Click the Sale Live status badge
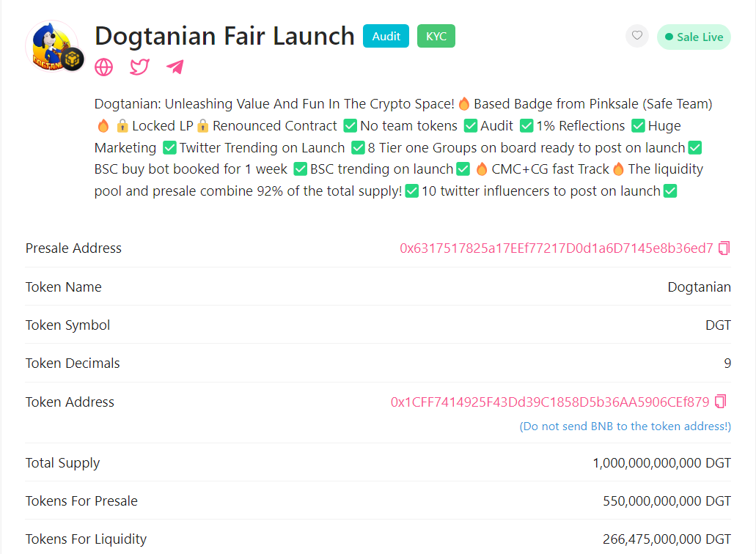 click(x=694, y=37)
